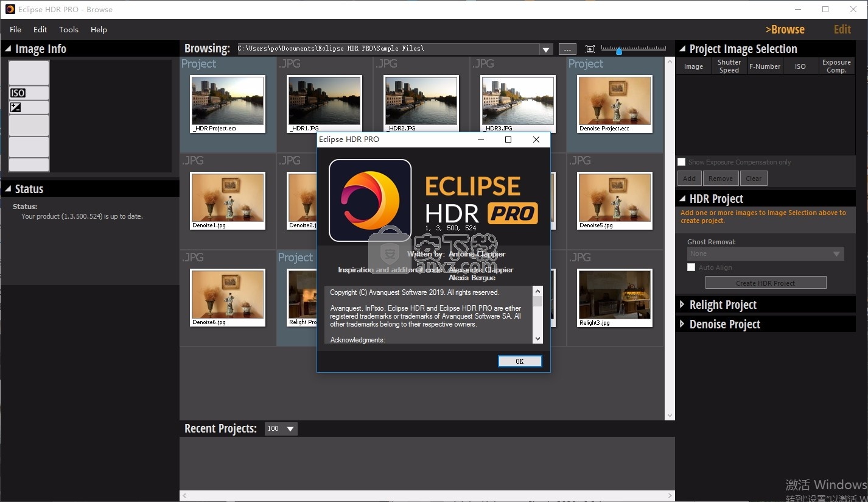Expand the Relight Project panel
Screen dimensions: 868x502
[x=682, y=305]
